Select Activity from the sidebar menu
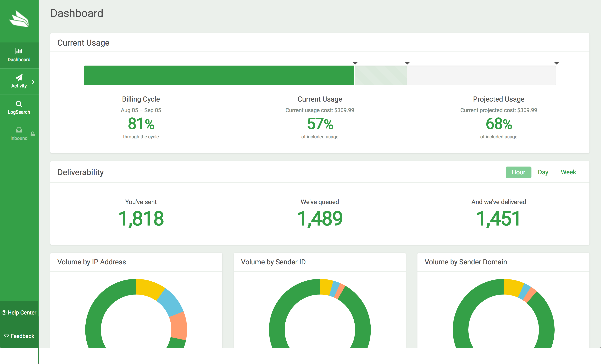The image size is (601, 364). 19,81
